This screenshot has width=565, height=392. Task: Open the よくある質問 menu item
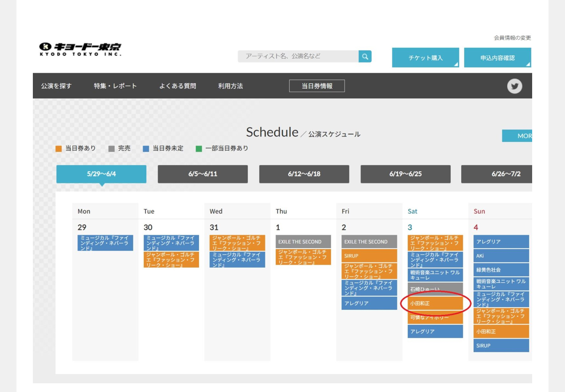(177, 86)
